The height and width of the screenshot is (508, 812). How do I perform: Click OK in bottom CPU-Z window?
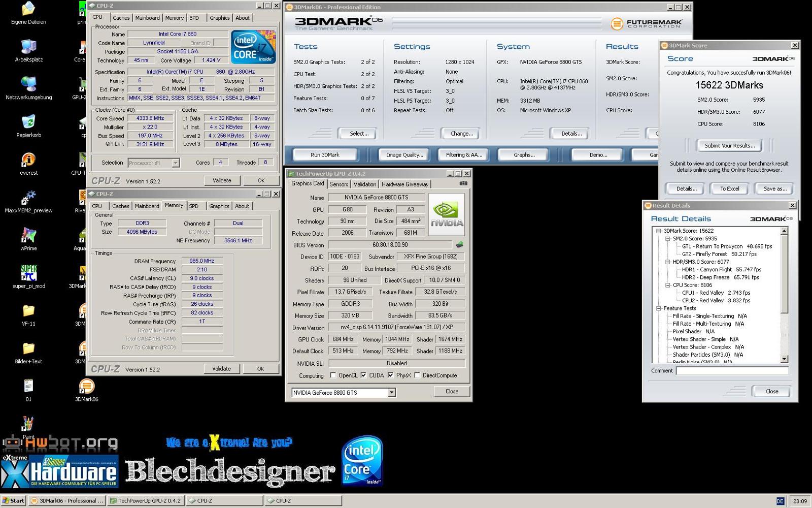[x=260, y=369]
